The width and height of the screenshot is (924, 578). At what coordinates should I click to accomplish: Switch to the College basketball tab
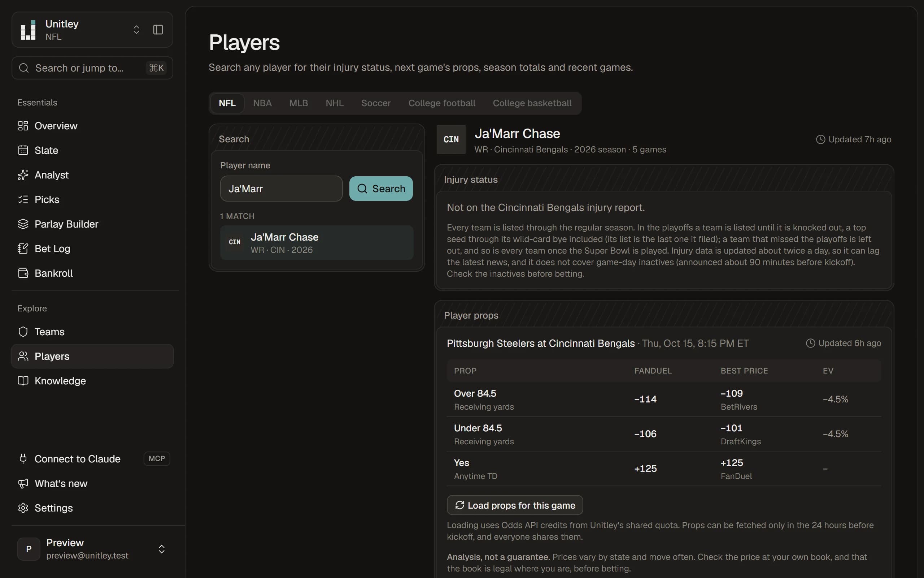click(532, 103)
